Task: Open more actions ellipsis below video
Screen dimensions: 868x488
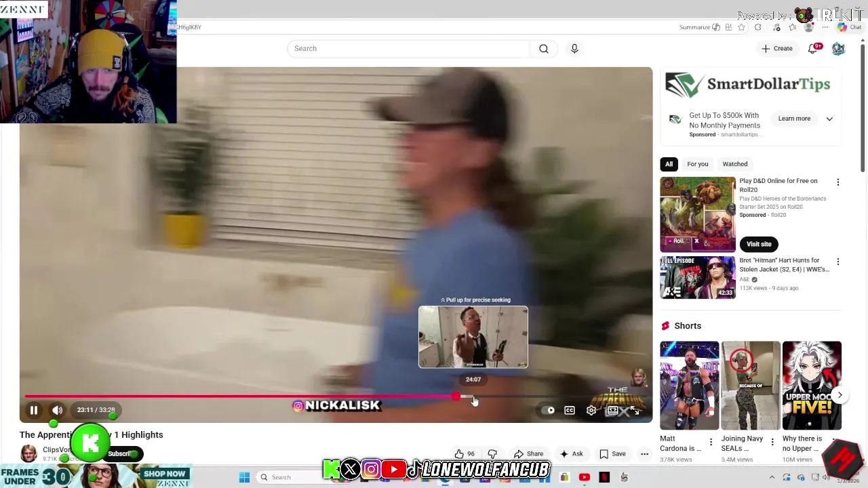Action: pyautogui.click(x=645, y=454)
